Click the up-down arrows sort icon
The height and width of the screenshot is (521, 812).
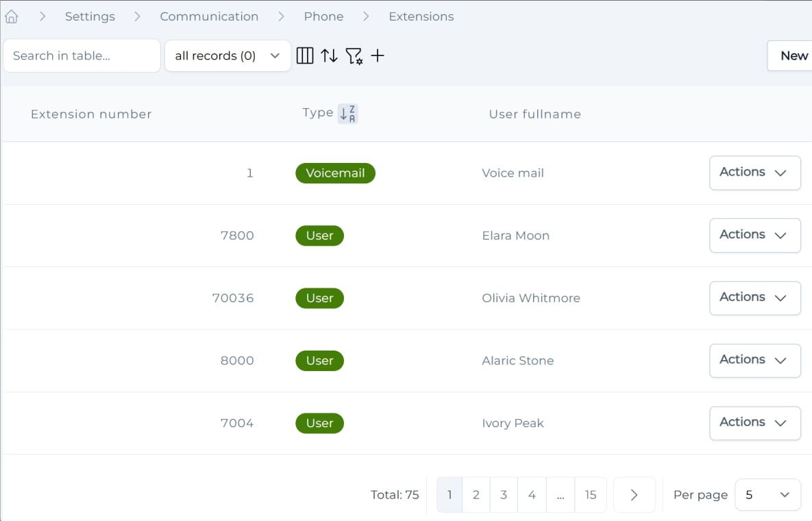pyautogui.click(x=330, y=56)
